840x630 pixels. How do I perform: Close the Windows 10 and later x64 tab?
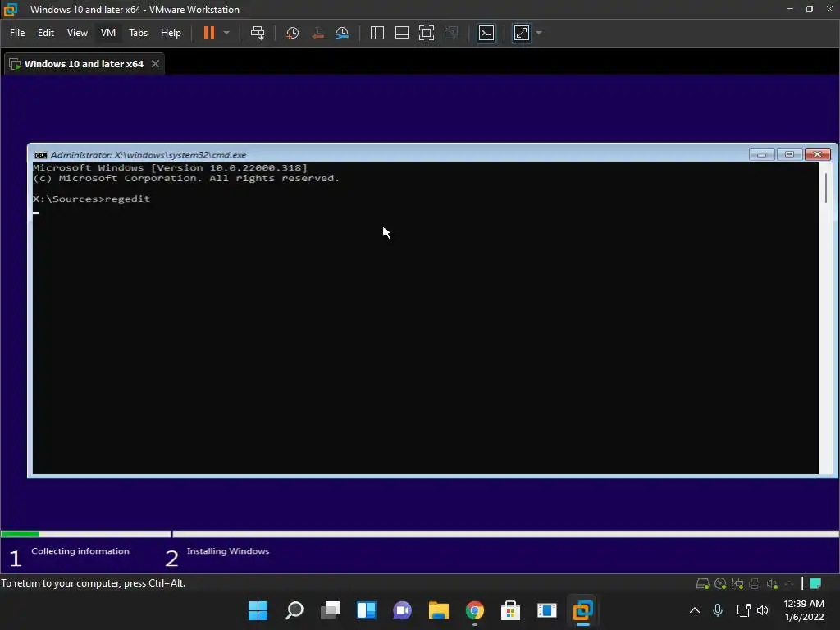(155, 64)
